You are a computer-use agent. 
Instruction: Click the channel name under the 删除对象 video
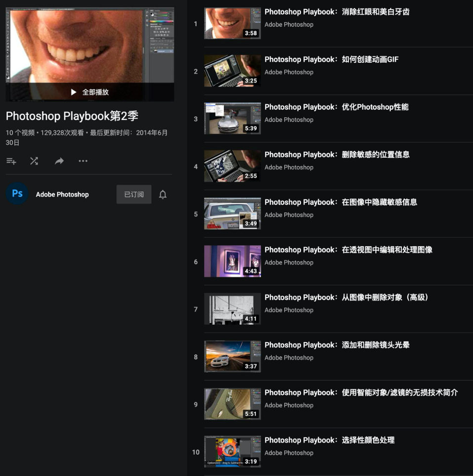[x=289, y=310]
